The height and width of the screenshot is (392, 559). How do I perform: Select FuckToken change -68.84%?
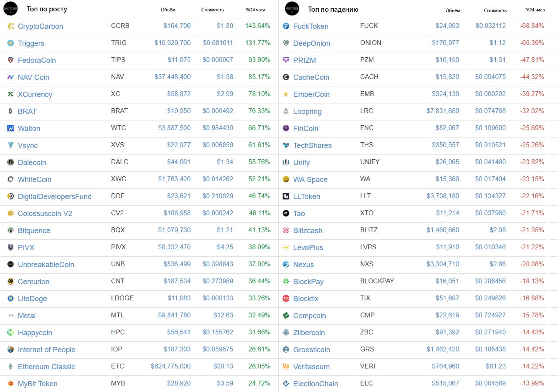pyautogui.click(x=532, y=26)
